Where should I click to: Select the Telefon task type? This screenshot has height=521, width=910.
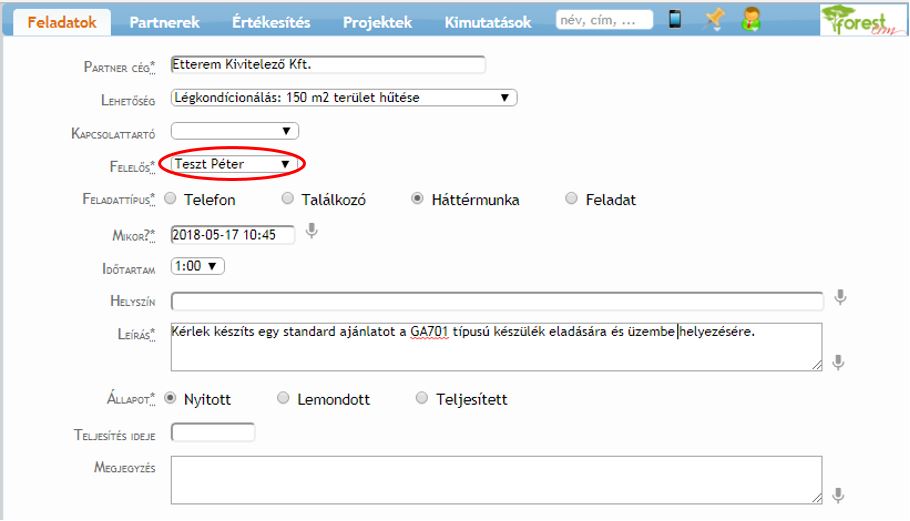(170, 199)
